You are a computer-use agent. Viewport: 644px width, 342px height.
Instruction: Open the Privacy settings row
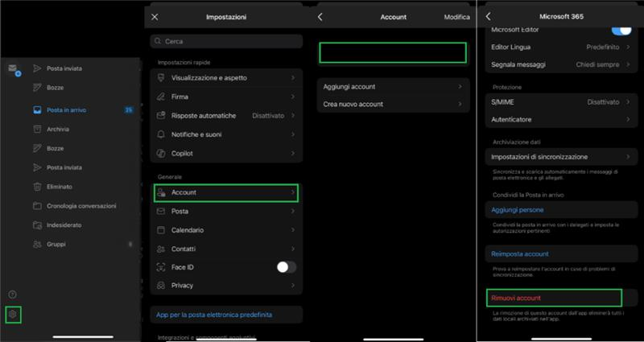[226, 286]
